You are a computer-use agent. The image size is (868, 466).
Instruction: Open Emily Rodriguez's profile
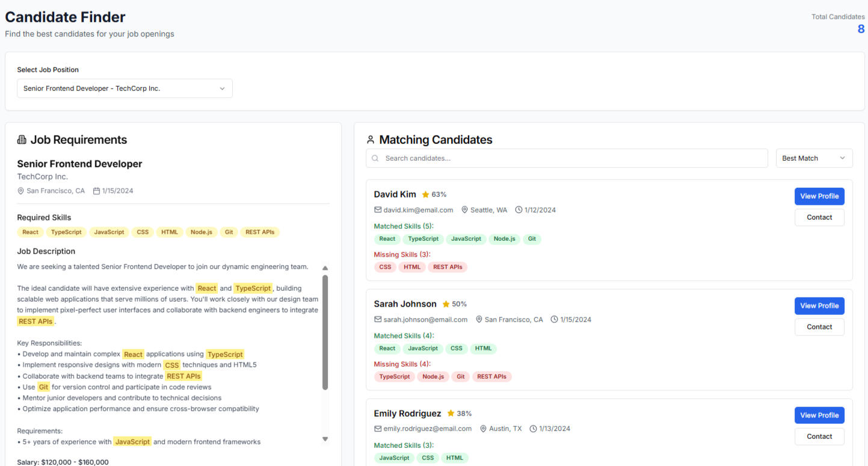[819, 415]
